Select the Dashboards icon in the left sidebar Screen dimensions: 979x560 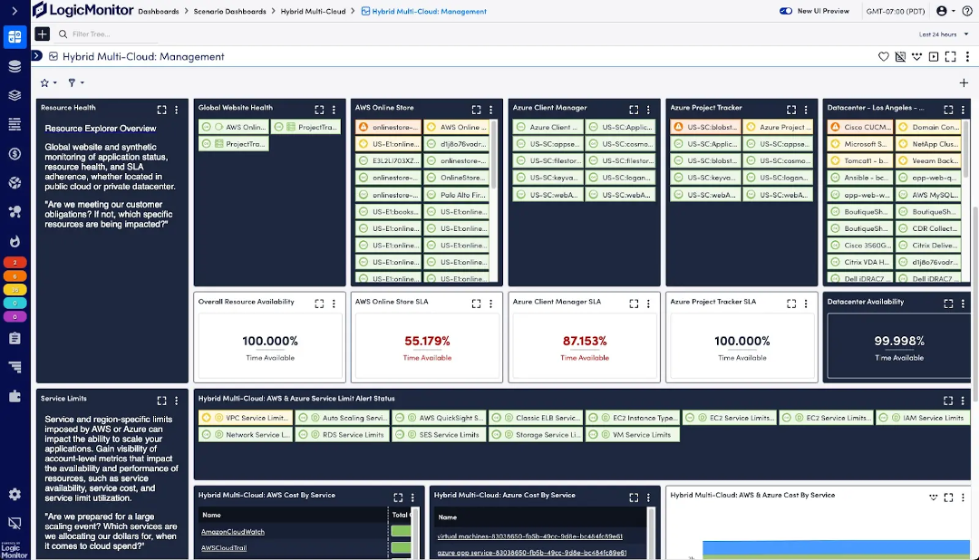[14, 37]
